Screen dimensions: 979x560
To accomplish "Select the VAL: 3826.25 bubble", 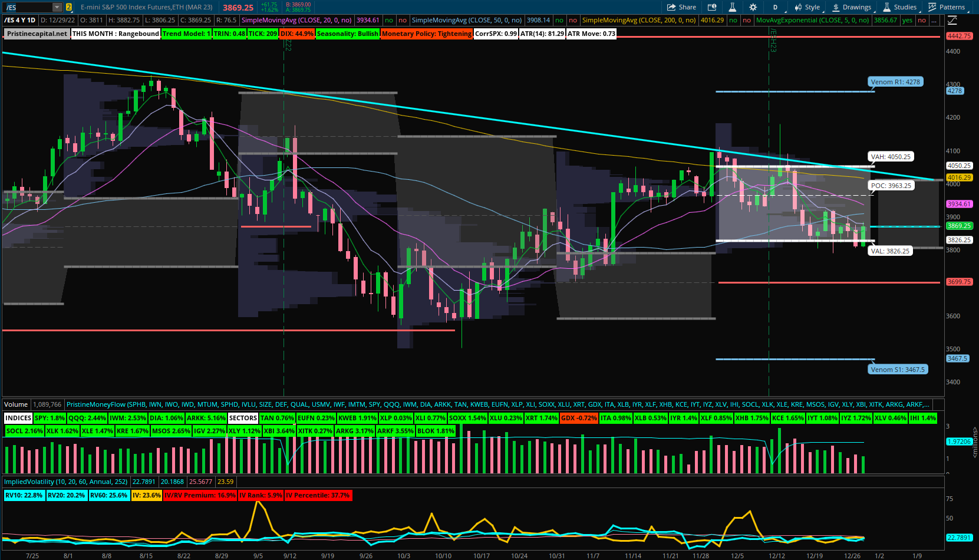I will [x=890, y=251].
